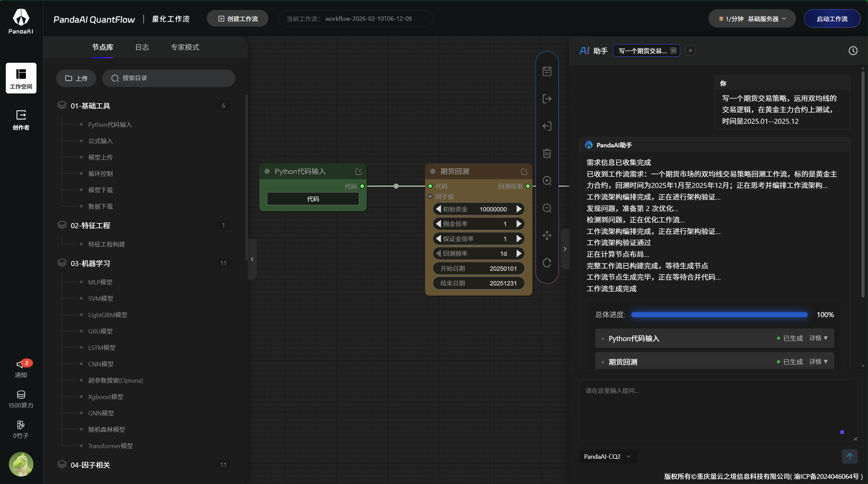Edit the Python代码输入 node
This screenshot has height=484, width=868.
(359, 172)
